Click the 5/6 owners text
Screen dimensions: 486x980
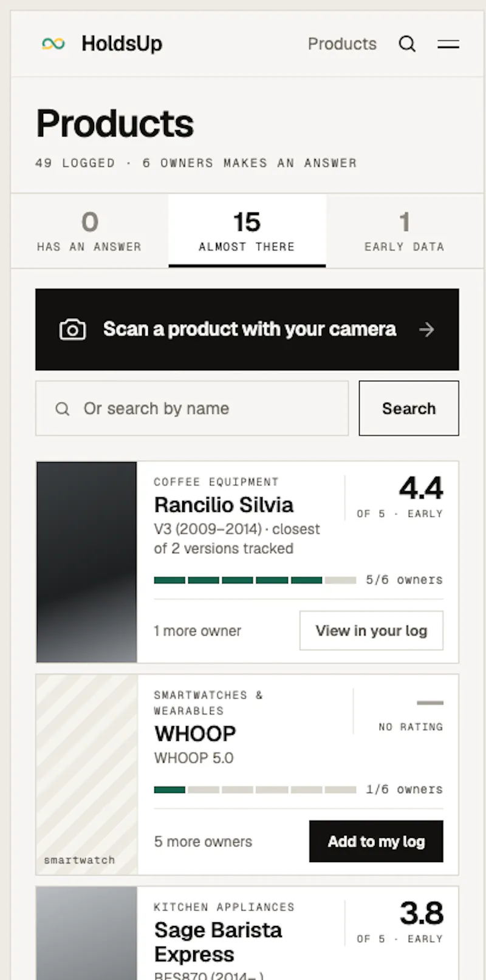[x=404, y=580]
